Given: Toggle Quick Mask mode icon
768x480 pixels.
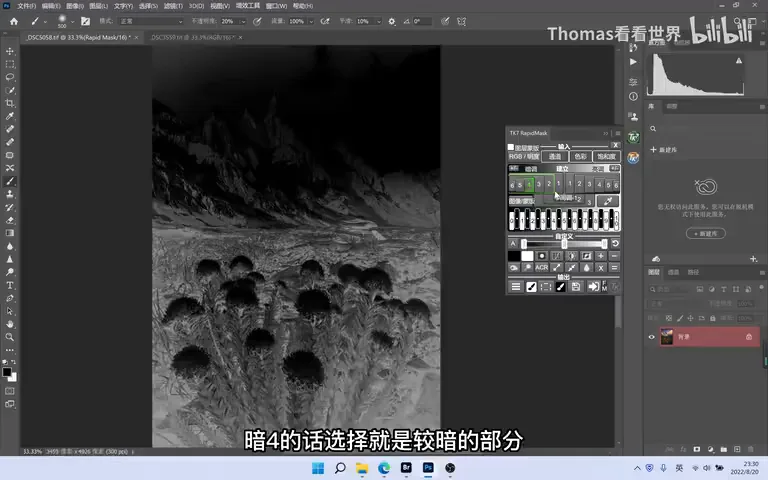Looking at the screenshot, I should 10,391.
